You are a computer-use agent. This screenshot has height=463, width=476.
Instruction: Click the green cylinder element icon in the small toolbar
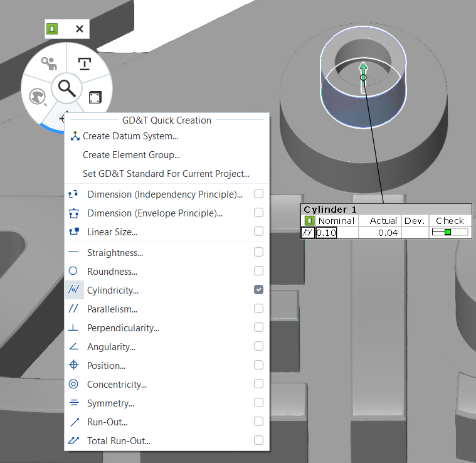[x=52, y=29]
